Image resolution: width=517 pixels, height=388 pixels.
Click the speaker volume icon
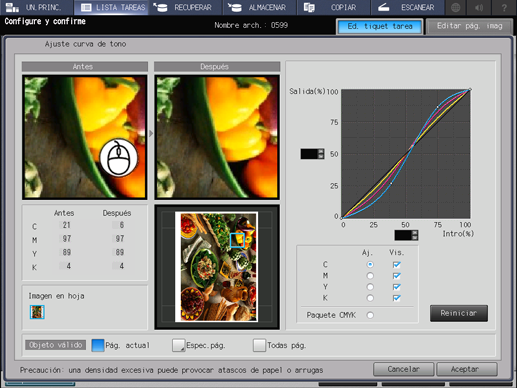point(479,7)
